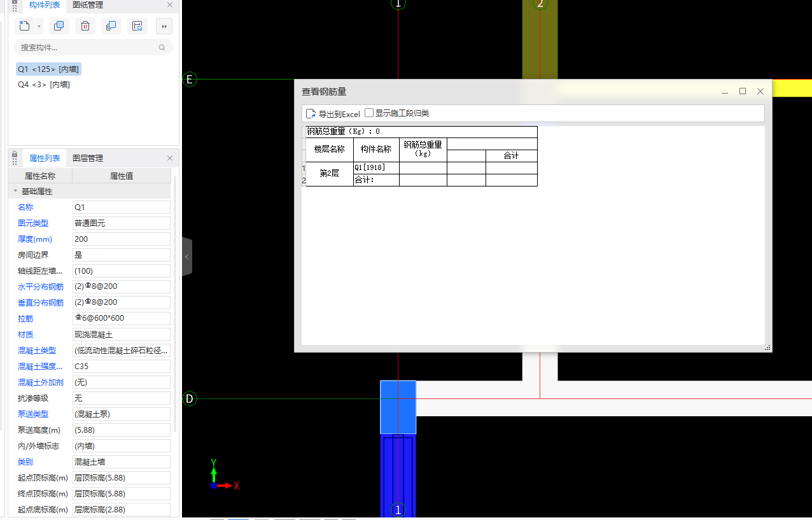This screenshot has width=812, height=520.
Task: Click the 第2层 floor name cell
Action: [x=330, y=174]
